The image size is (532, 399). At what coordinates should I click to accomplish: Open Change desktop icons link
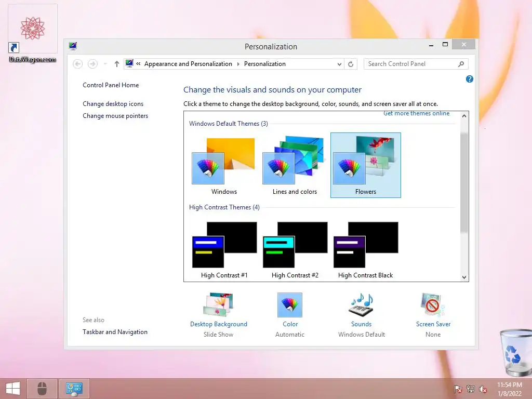pos(113,104)
